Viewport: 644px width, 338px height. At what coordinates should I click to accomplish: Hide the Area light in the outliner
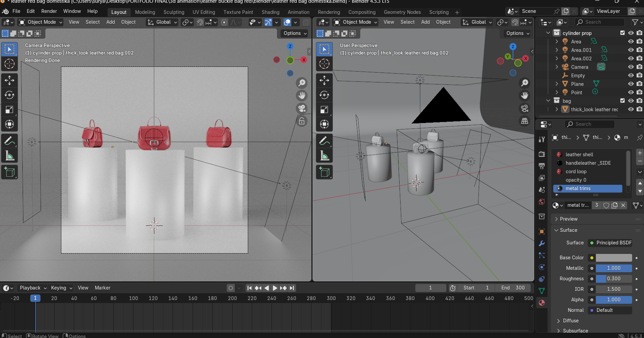coord(631,41)
